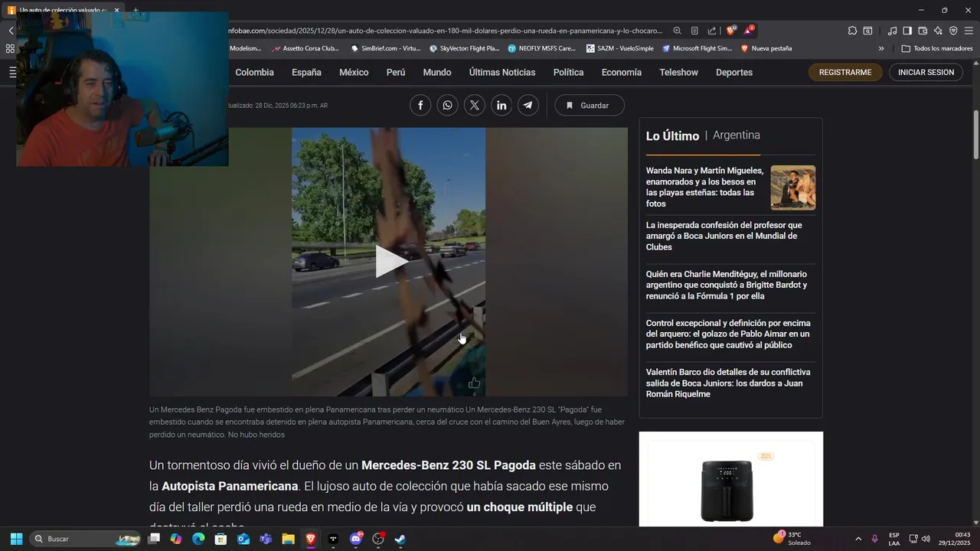Screen dimensions: 980x551
Task: Open the 33°C Soleado weather widget
Action: pyautogui.click(x=792, y=539)
